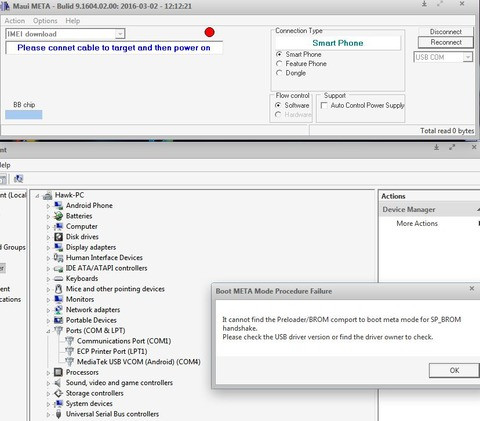Click the Reconnect button
The height and width of the screenshot is (421, 480).
(446, 42)
